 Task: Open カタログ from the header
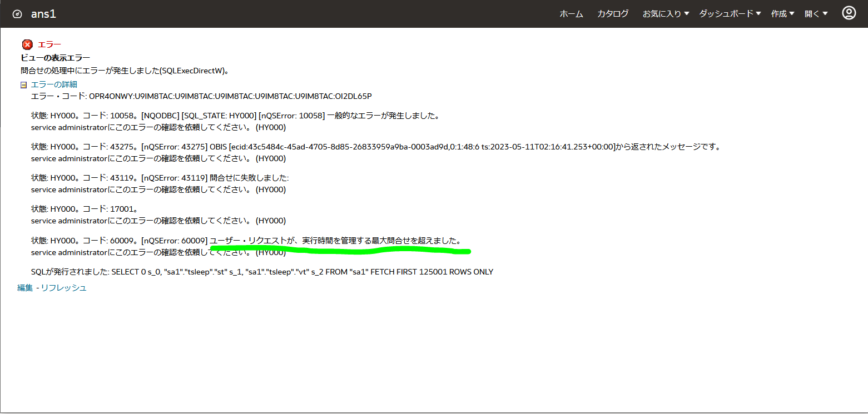pos(613,14)
